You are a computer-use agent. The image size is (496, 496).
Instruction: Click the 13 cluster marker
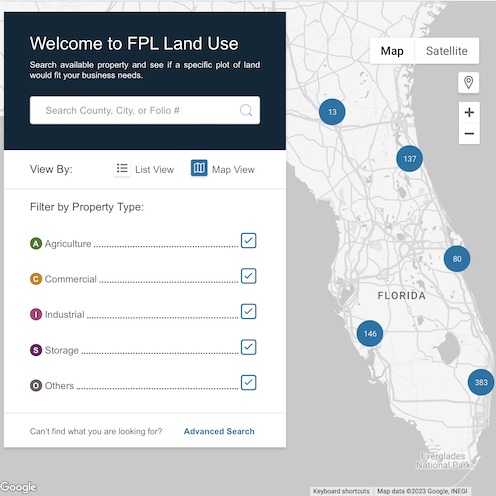332,112
